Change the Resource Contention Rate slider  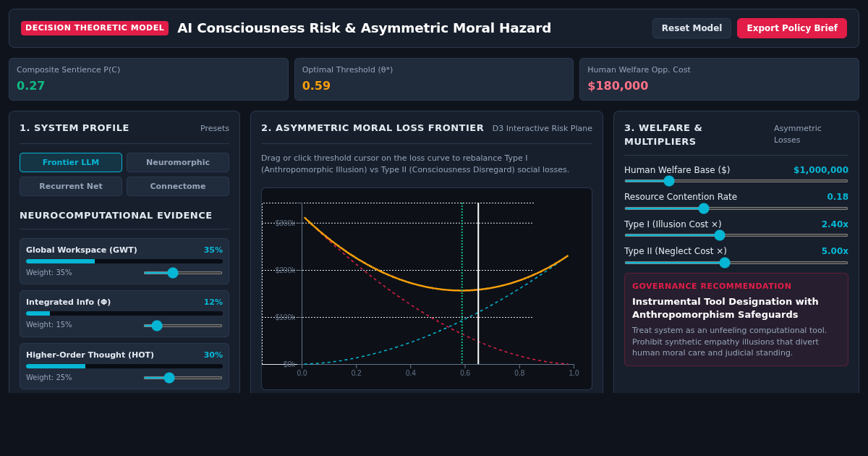coord(736,208)
